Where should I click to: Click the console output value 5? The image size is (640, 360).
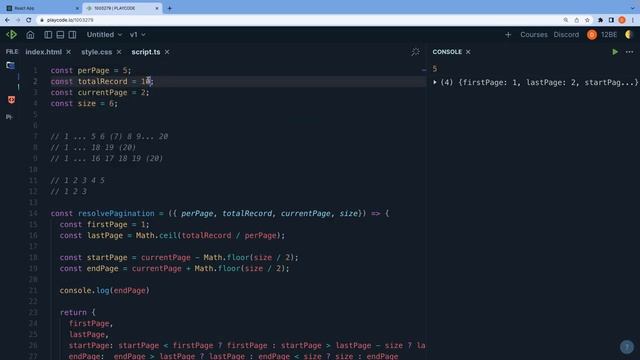[x=435, y=69]
